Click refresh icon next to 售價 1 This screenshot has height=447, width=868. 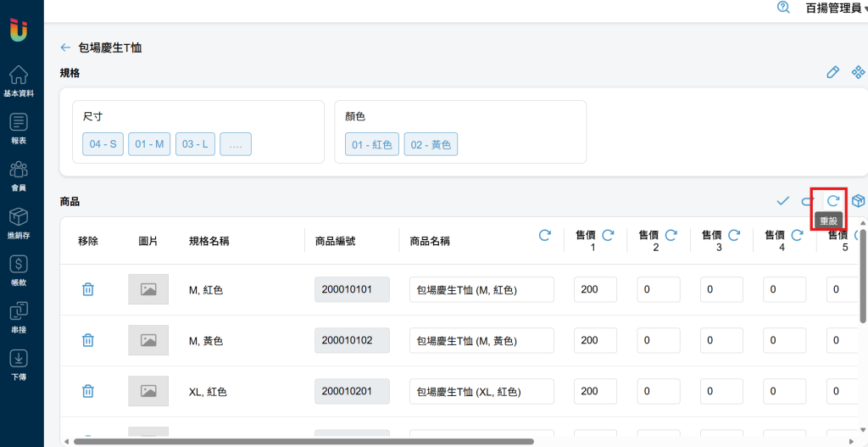click(x=608, y=235)
